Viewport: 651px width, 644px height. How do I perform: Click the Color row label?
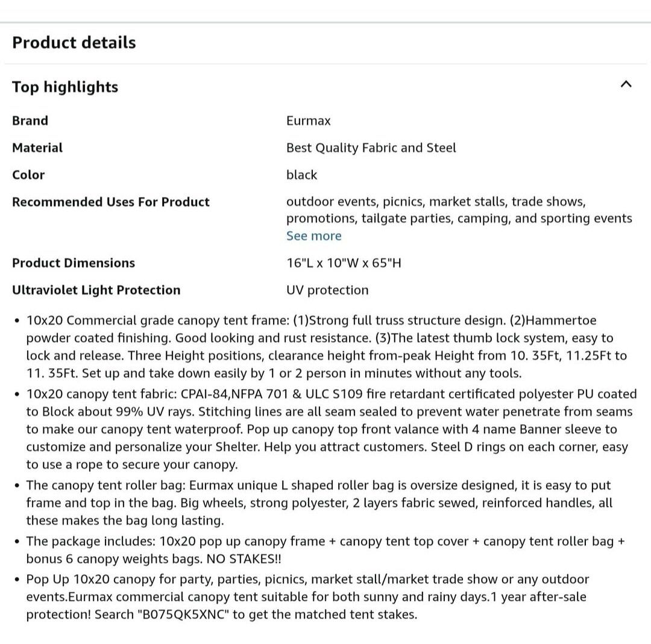pyautogui.click(x=28, y=175)
